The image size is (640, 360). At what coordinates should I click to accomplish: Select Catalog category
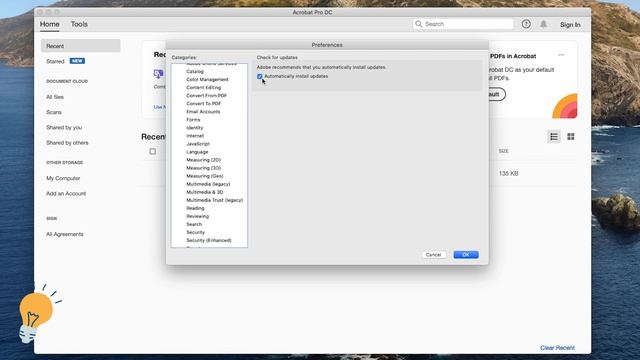pyautogui.click(x=195, y=71)
